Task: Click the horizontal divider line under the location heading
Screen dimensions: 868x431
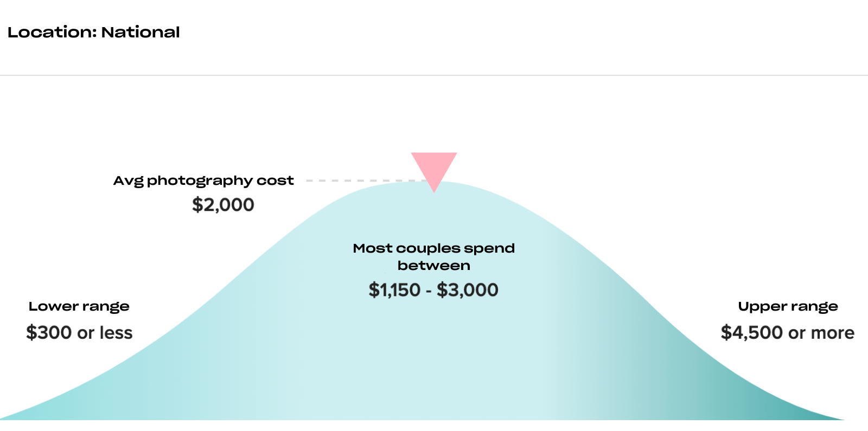Action: point(434,75)
